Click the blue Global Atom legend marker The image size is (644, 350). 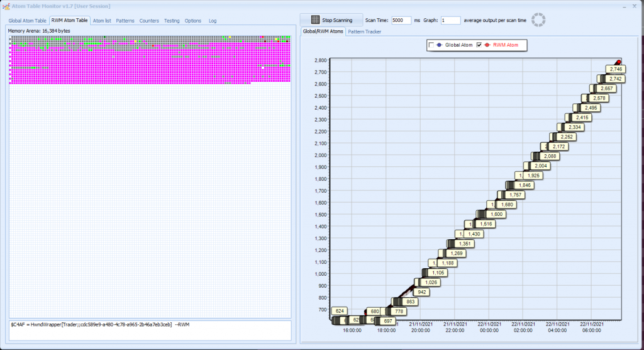[x=440, y=45]
